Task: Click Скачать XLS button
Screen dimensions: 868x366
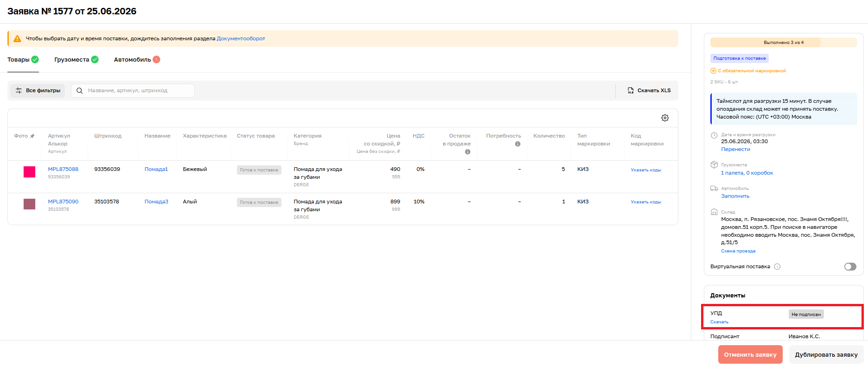Action: (649, 90)
